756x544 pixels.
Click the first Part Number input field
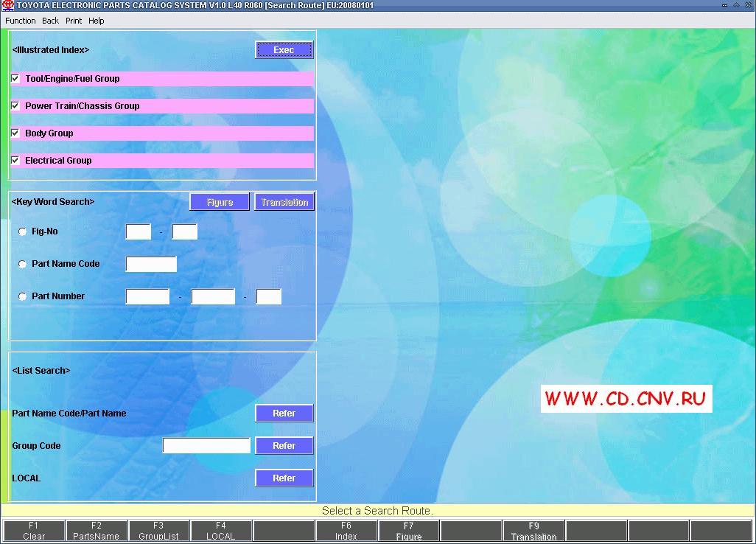point(147,296)
